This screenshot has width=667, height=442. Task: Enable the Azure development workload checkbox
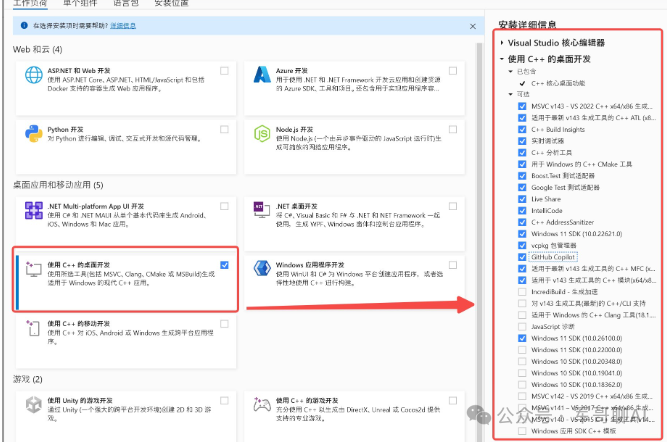(453, 71)
